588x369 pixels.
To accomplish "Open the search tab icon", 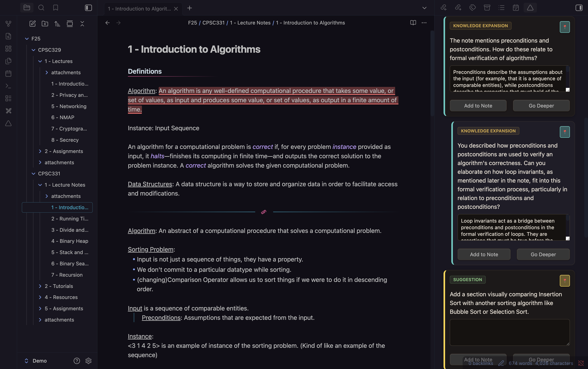I will (x=41, y=8).
